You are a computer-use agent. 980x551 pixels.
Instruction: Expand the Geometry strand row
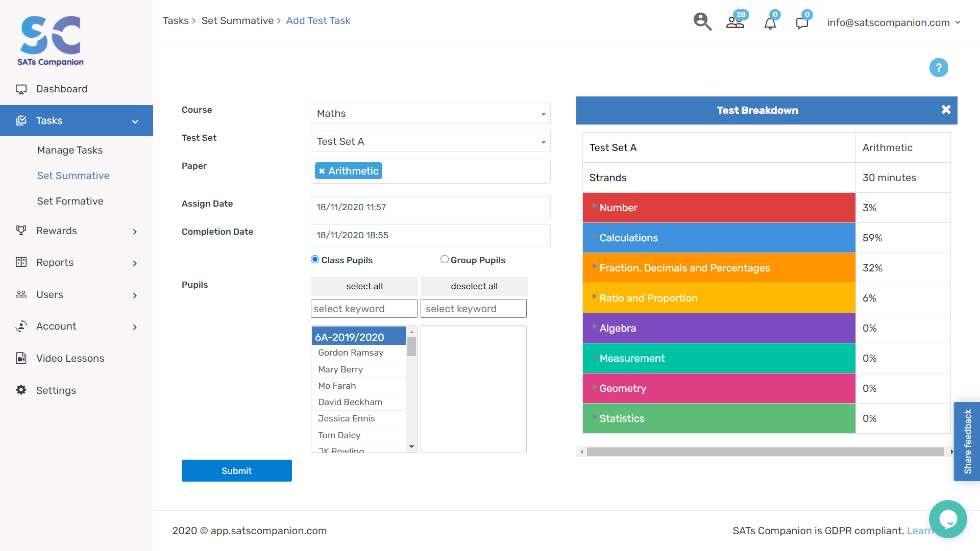(719, 388)
